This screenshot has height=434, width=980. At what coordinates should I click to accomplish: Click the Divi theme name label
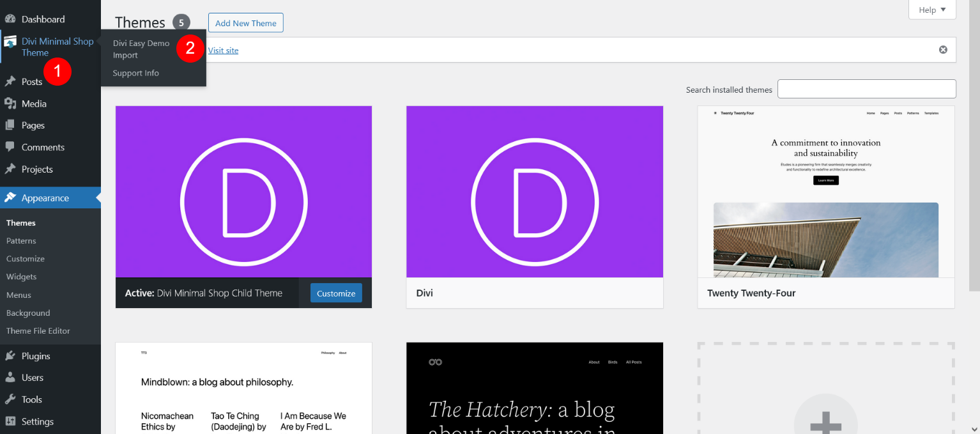[425, 293]
